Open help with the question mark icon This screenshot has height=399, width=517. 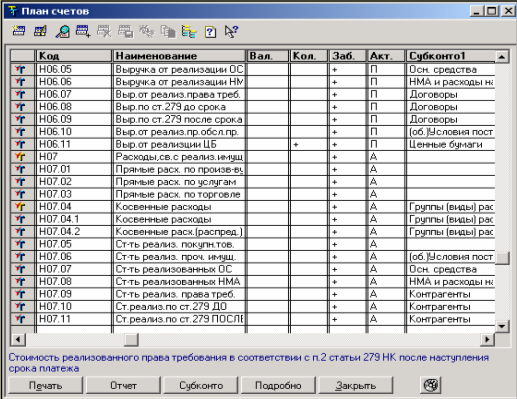click(x=210, y=32)
